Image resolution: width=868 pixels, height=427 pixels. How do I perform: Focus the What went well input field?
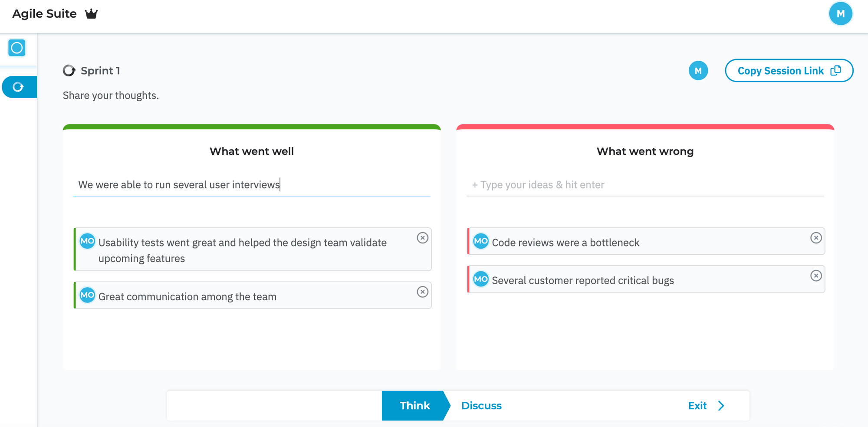click(x=252, y=185)
